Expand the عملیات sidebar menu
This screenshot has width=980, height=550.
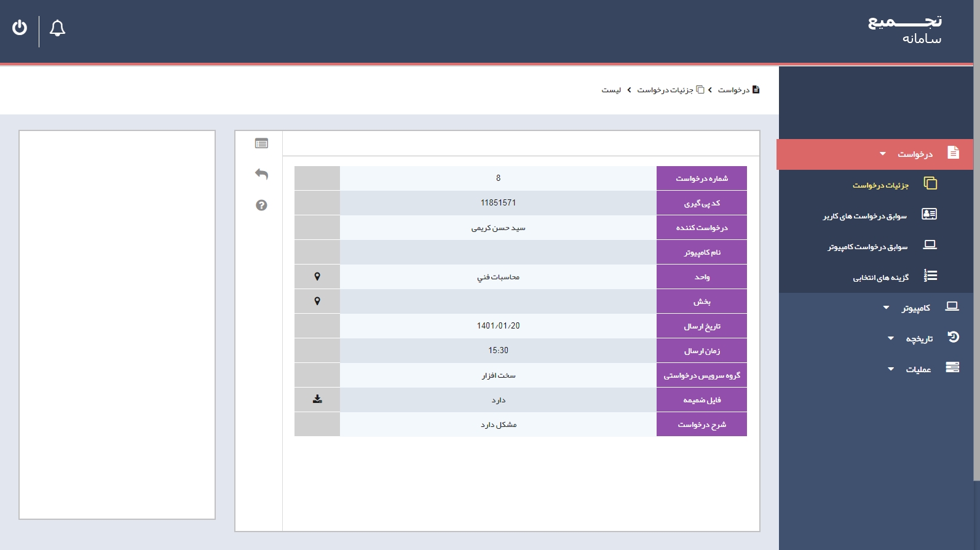point(918,369)
